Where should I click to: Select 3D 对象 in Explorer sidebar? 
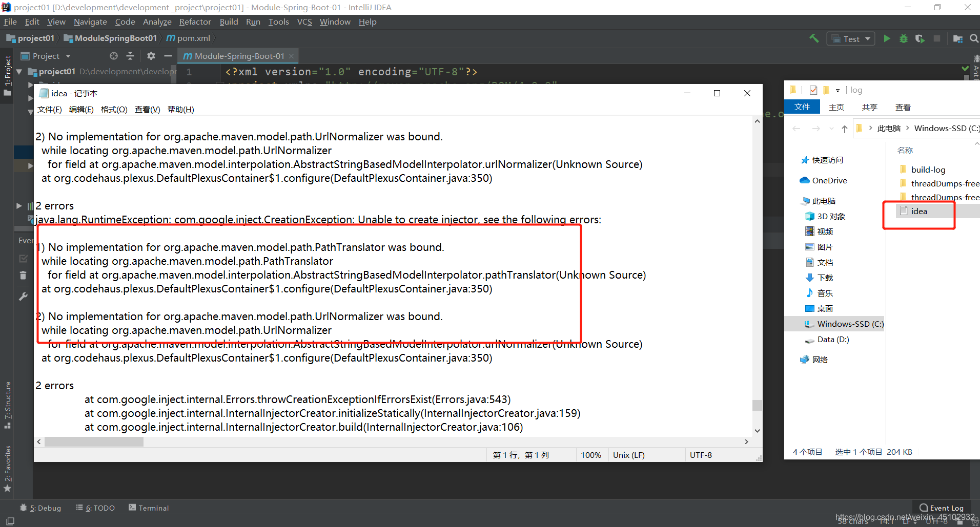(x=825, y=216)
